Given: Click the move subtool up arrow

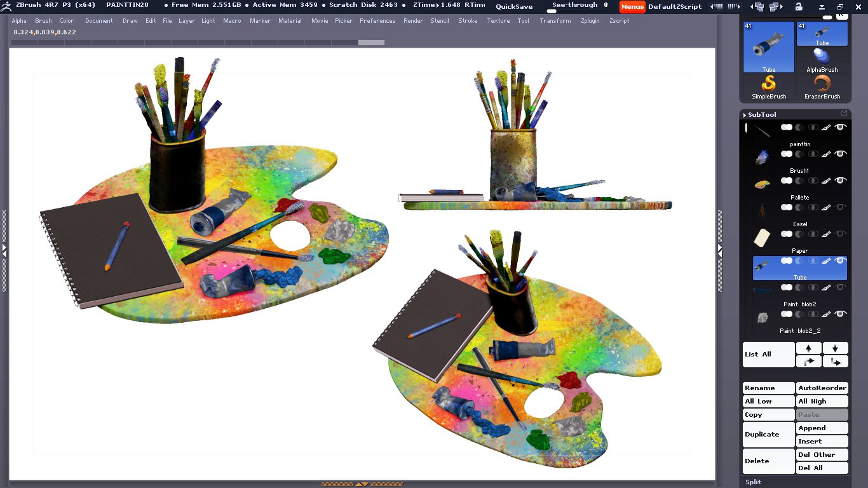Looking at the screenshot, I should [x=808, y=348].
